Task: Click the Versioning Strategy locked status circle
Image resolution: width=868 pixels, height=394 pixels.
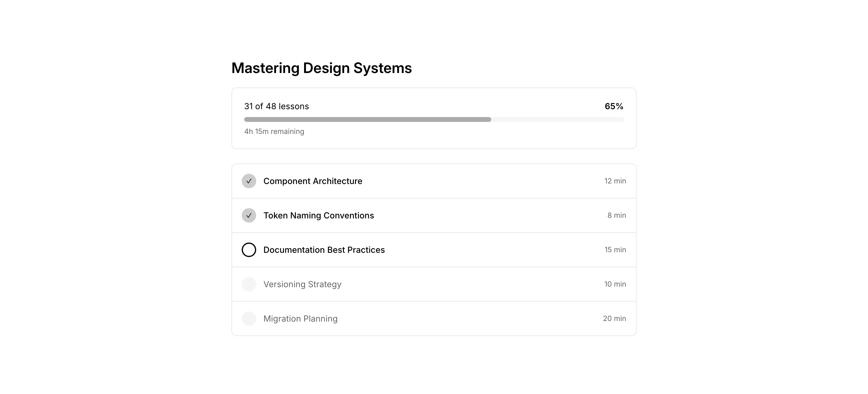Action: click(x=249, y=284)
